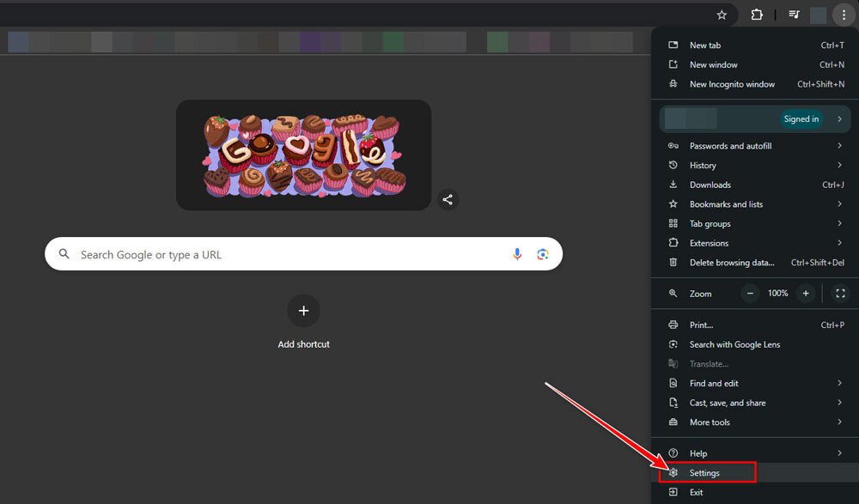Open the Signed in profile row

tap(755, 118)
